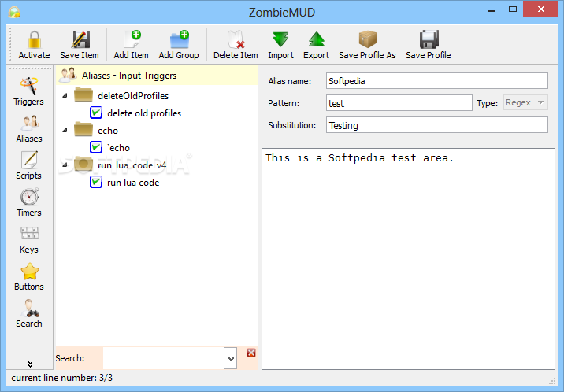Close the search bar with red X
564x392 pixels.
coord(251,353)
